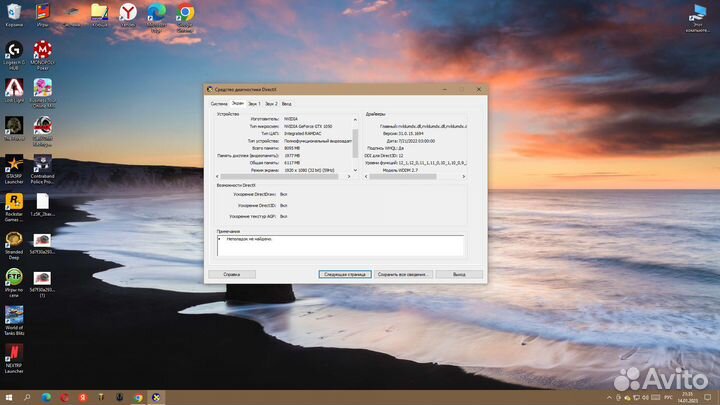Viewport: 720px width, 405px height.
Task: Click the Справка button
Action: pos(231,274)
